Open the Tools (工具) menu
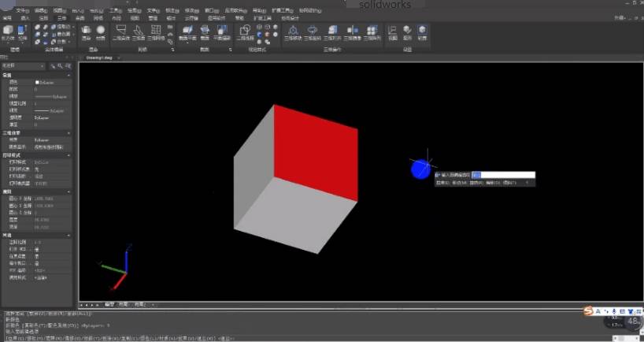 coord(116,11)
